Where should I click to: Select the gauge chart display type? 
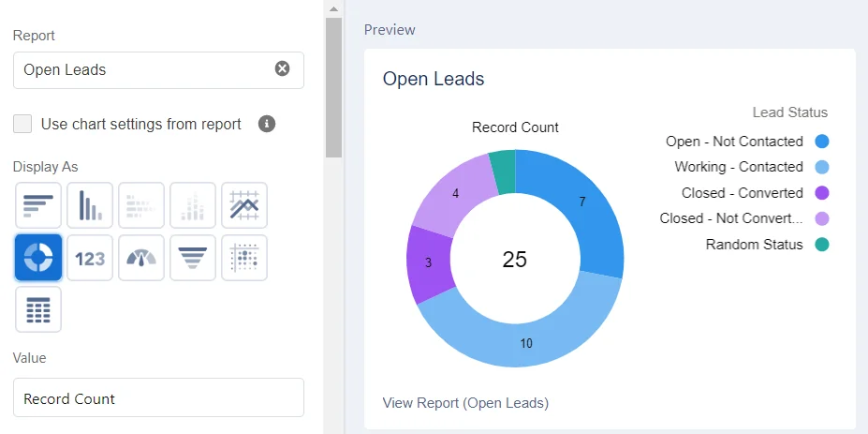pyautogui.click(x=141, y=257)
